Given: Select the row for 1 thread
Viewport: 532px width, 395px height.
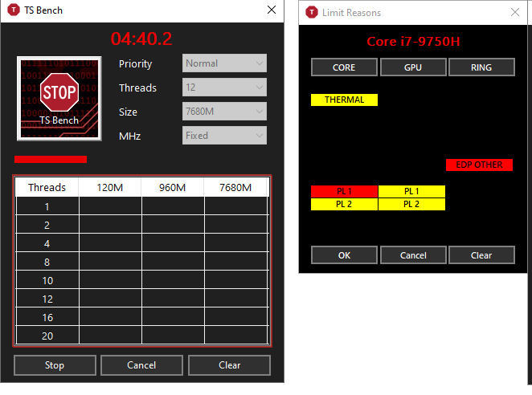Looking at the screenshot, I should [x=142, y=206].
